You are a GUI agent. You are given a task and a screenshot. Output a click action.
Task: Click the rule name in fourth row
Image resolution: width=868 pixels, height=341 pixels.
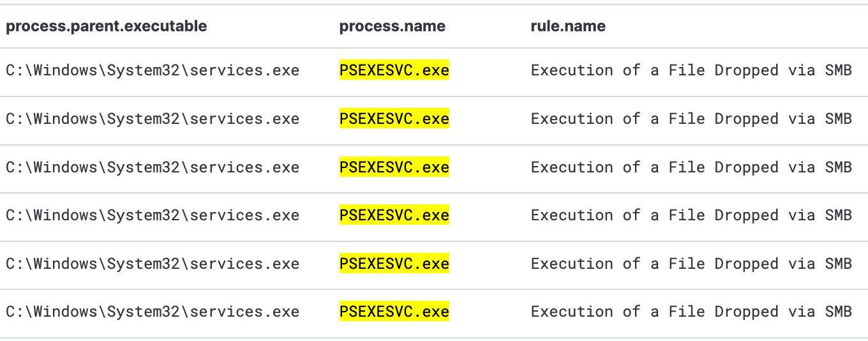pos(691,215)
